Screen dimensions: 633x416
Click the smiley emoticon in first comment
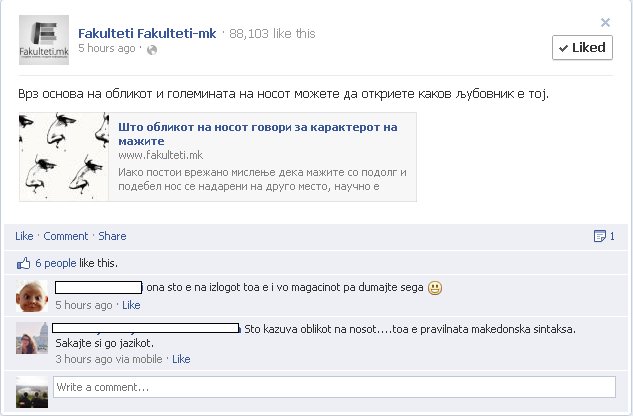coord(435,288)
